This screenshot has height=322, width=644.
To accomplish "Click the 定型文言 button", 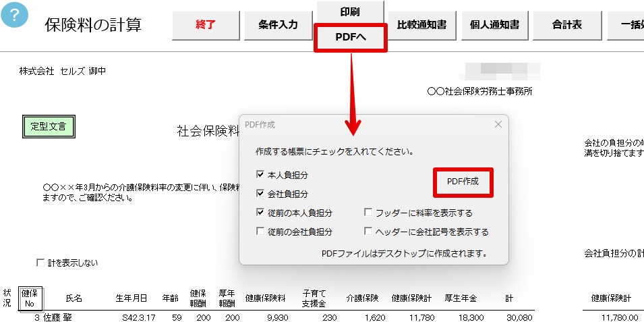I will 49,126.
